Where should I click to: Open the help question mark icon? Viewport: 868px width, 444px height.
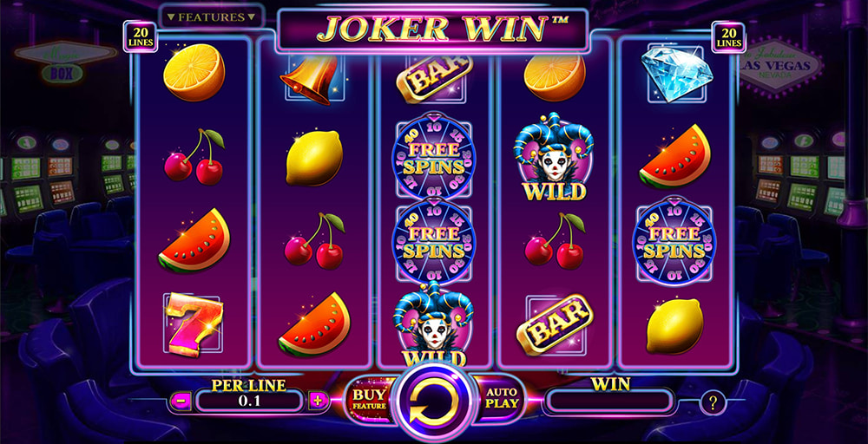pyautogui.click(x=713, y=403)
